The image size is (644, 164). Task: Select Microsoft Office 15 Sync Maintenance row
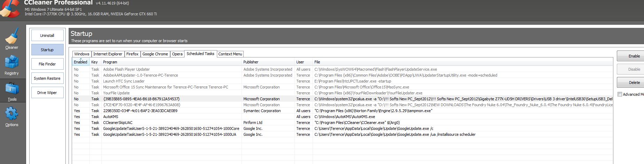(x=343, y=87)
